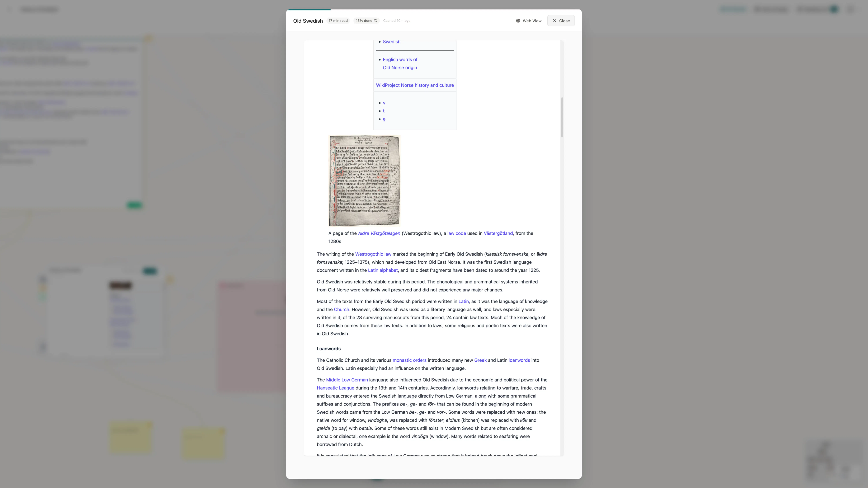868x488 pixels.
Task: Click the Loanwords section heading
Action: pos(329,349)
